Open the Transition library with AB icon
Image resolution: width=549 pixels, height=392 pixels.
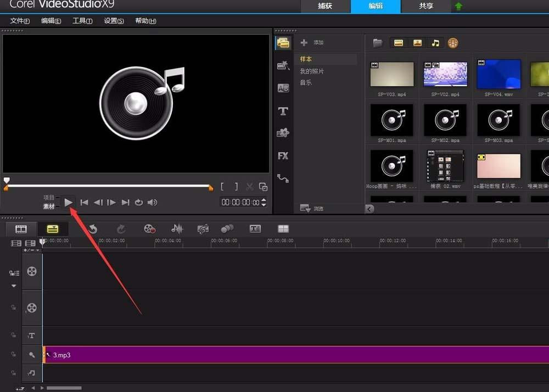click(283, 88)
